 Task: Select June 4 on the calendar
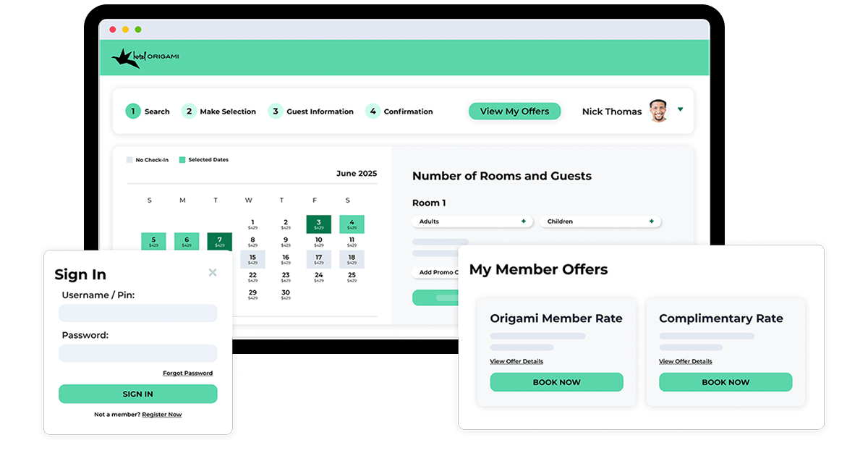pos(352,224)
